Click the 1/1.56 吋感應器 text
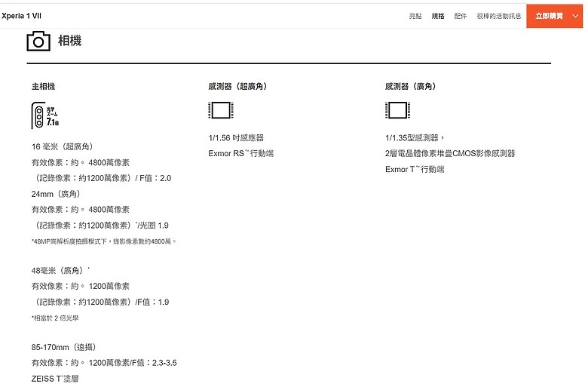The width and height of the screenshot is (588, 384). point(236,138)
